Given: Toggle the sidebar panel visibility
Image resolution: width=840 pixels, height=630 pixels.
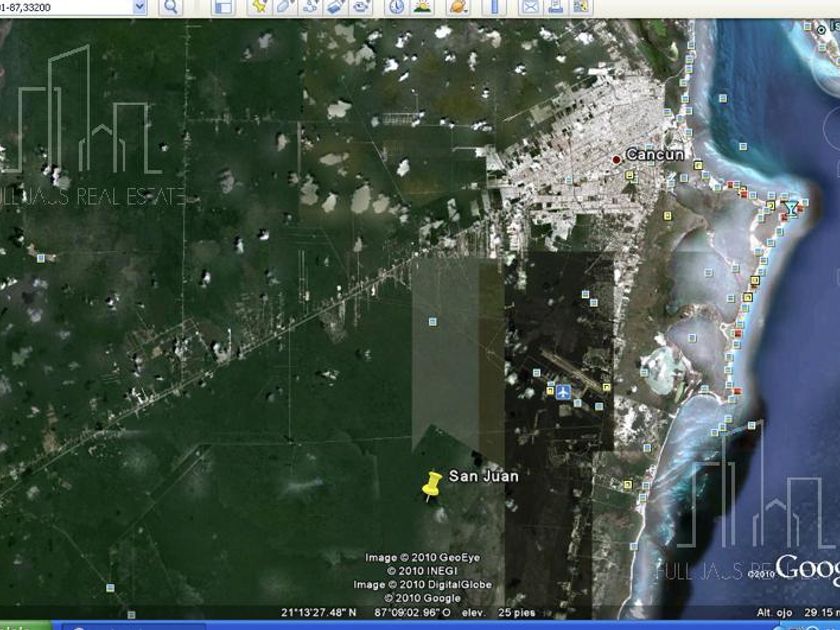Looking at the screenshot, I should click(223, 6).
